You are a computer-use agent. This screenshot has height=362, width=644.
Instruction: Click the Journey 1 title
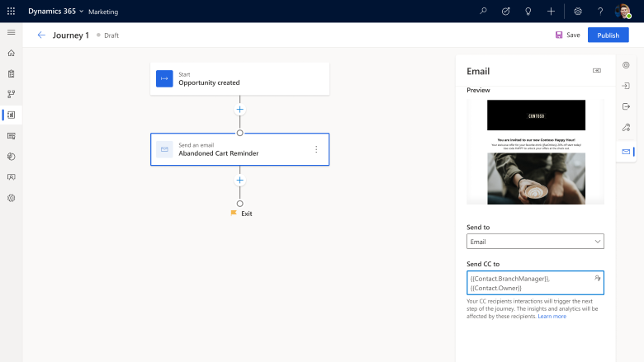click(x=71, y=35)
